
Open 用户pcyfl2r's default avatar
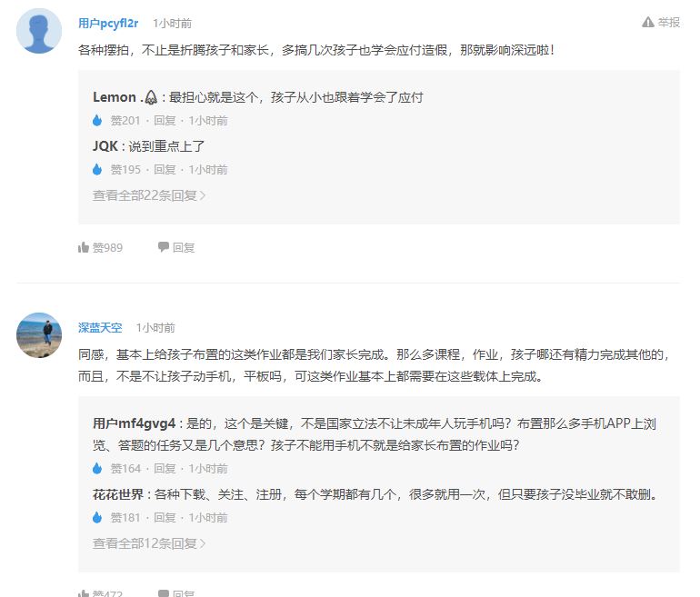click(39, 31)
